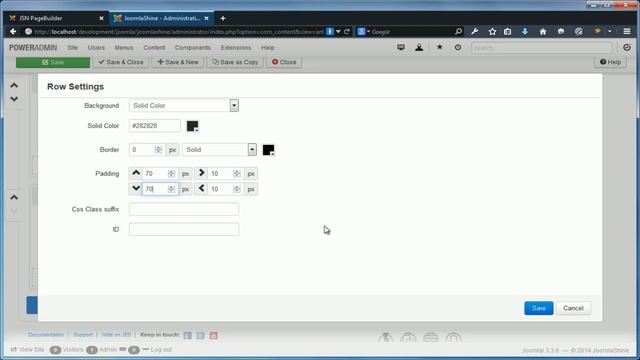Click the green Save button in the toolbar

tap(53, 62)
